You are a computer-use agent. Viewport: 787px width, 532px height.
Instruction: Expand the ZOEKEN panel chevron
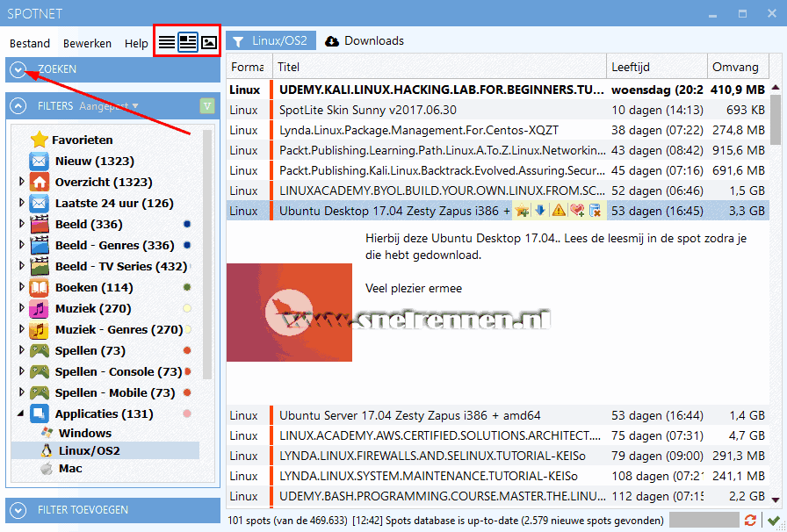pos(18,69)
